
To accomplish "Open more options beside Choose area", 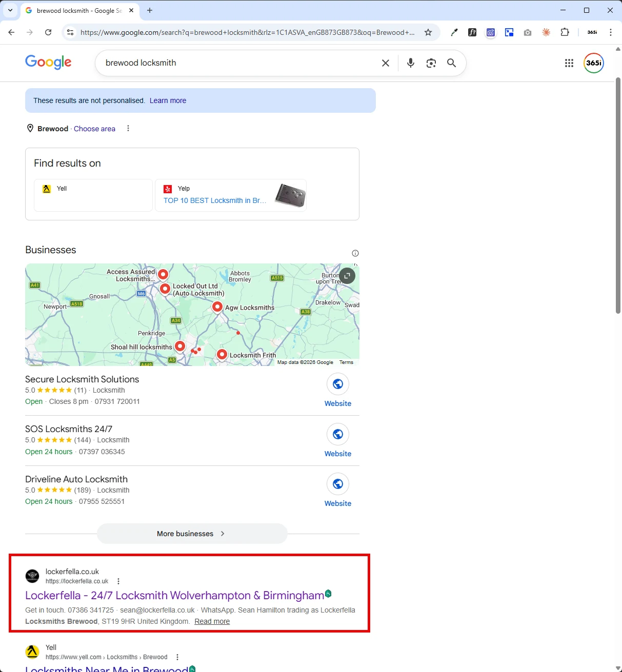I will (128, 128).
